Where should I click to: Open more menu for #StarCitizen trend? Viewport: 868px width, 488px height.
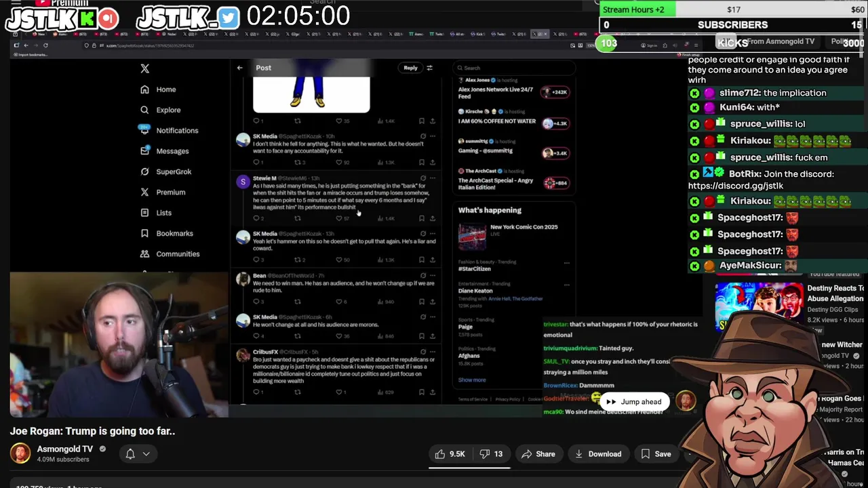[567, 262]
